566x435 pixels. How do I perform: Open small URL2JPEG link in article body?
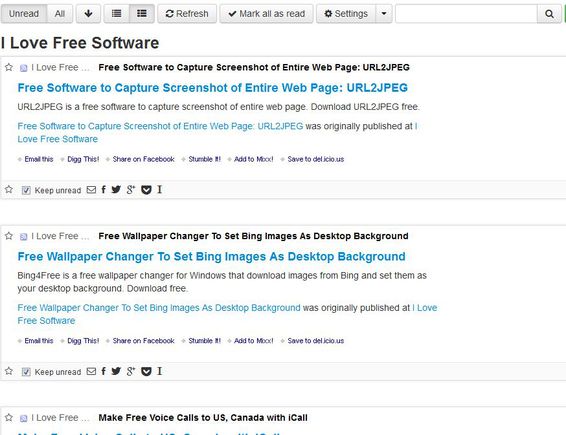(160, 126)
